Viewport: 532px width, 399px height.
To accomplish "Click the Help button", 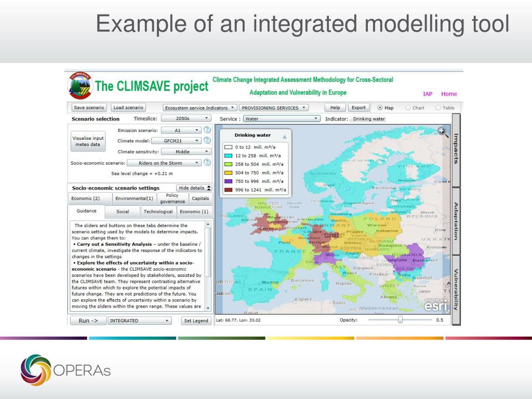I will coord(335,108).
